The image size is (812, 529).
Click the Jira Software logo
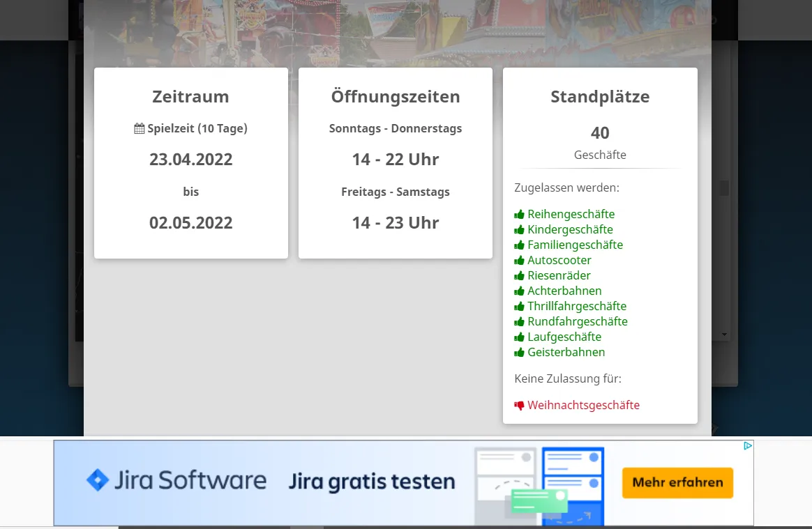(176, 481)
